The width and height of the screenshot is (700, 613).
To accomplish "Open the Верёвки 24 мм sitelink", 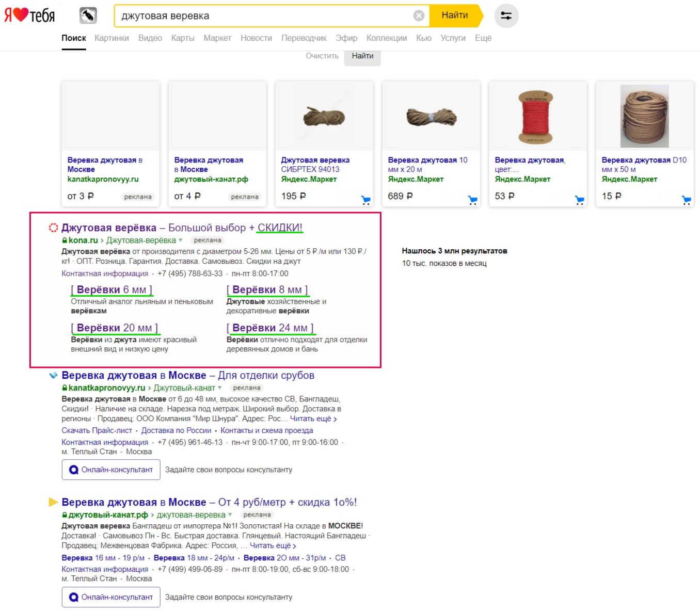I will tap(270, 328).
